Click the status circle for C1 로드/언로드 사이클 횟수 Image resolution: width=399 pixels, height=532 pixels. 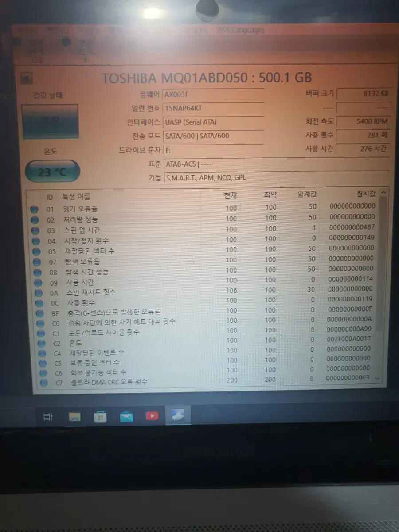click(41, 333)
